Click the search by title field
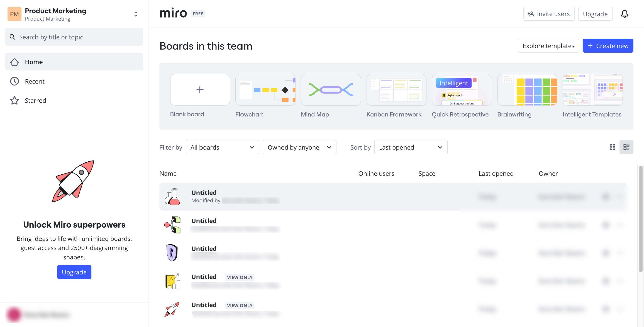The height and width of the screenshot is (327, 644). click(74, 37)
